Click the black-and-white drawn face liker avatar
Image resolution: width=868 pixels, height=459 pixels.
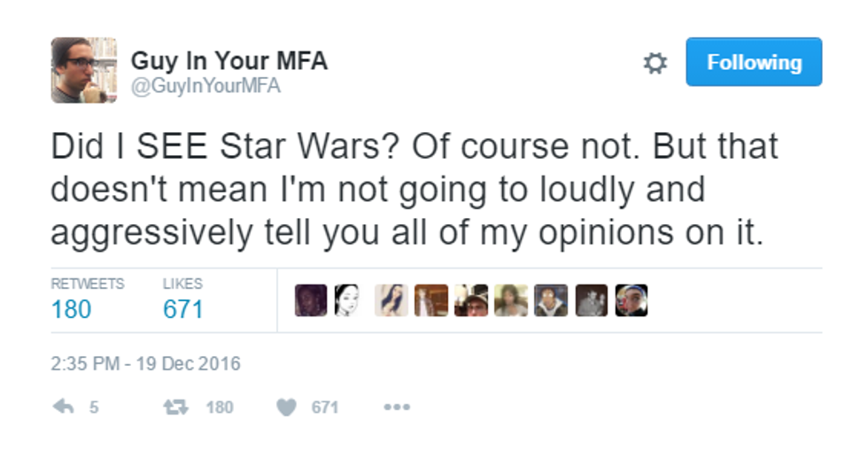point(345,300)
